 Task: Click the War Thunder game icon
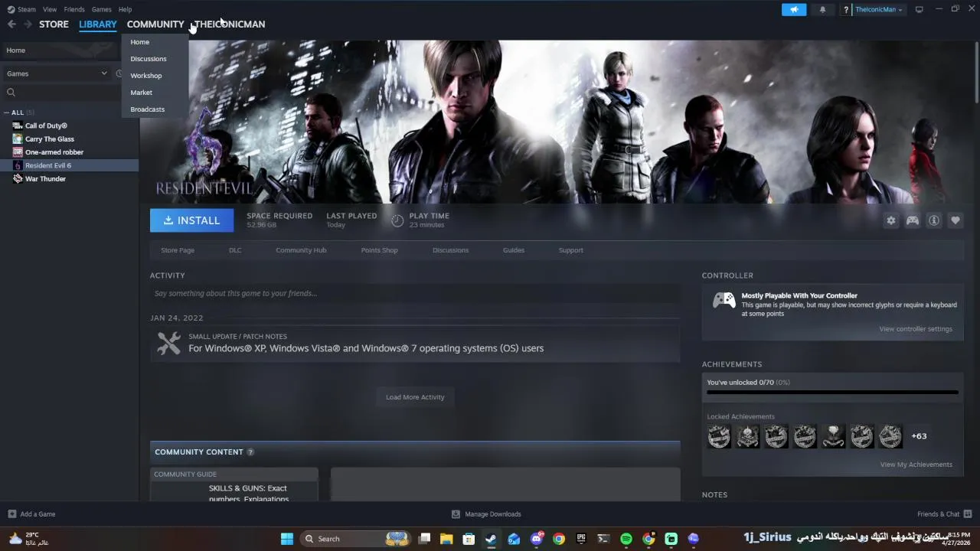18,178
